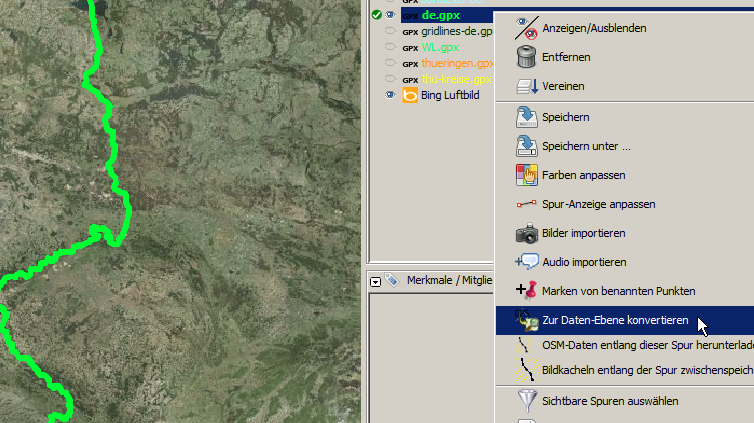The image size is (754, 423).
Task: Click the Bilder importieren camera icon
Action: 527,233
